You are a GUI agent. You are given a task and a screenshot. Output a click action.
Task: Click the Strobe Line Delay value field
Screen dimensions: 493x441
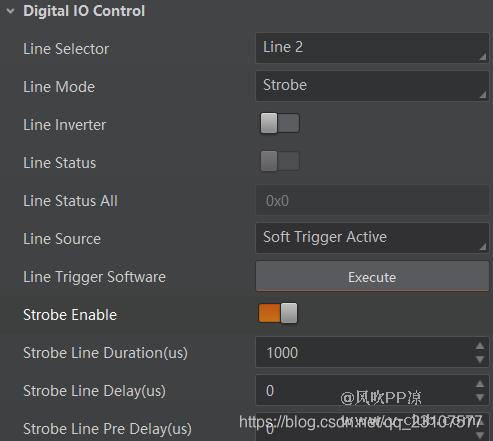click(365, 390)
